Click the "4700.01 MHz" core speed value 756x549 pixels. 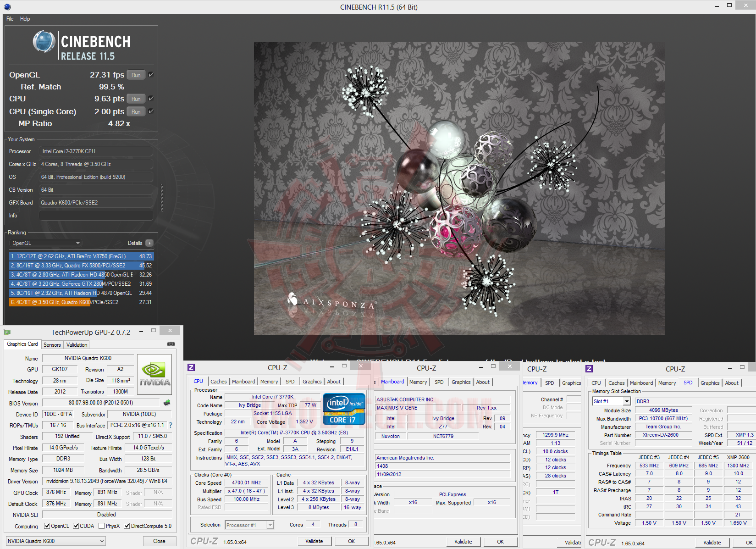tap(246, 482)
